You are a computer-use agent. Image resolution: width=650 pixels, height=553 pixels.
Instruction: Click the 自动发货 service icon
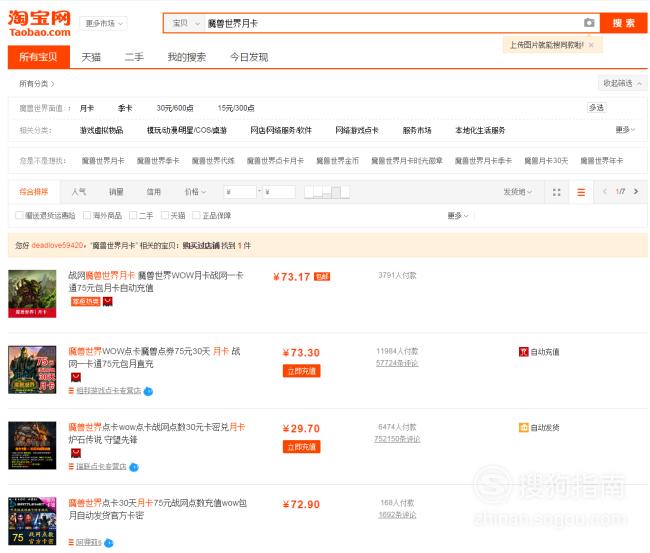pyautogui.click(x=524, y=427)
